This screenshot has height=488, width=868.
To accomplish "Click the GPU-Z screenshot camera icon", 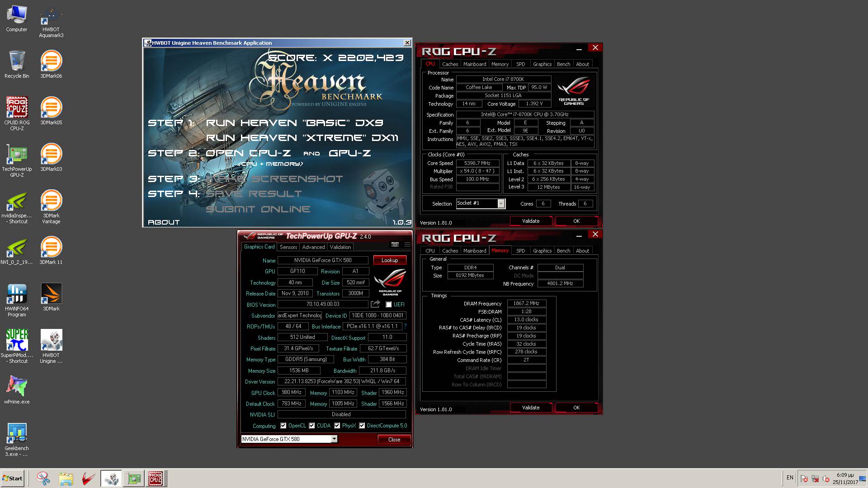I will click(395, 244).
